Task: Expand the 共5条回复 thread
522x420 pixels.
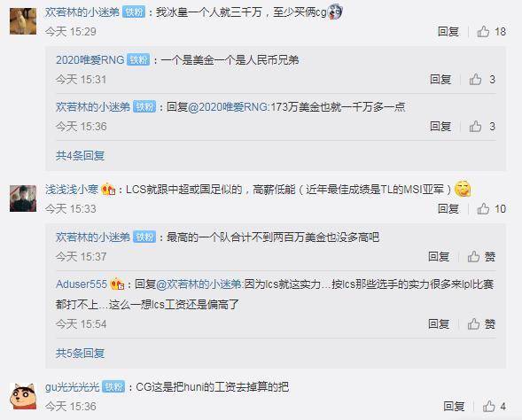Action: tap(81, 354)
